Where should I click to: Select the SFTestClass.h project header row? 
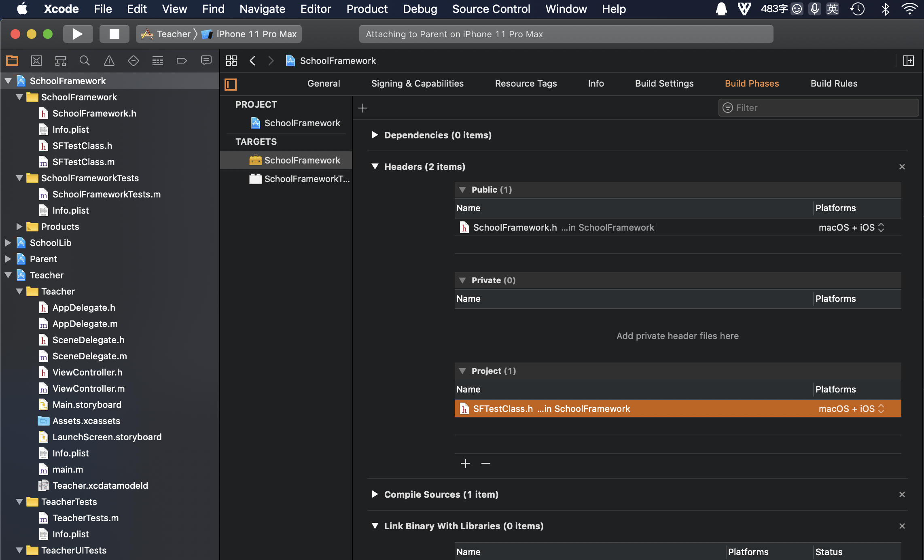(678, 409)
